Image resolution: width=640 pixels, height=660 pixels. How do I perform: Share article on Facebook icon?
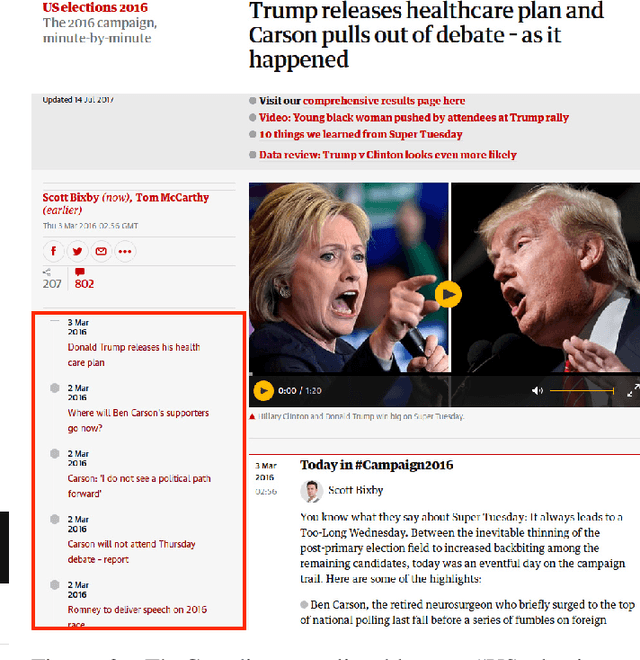53,251
